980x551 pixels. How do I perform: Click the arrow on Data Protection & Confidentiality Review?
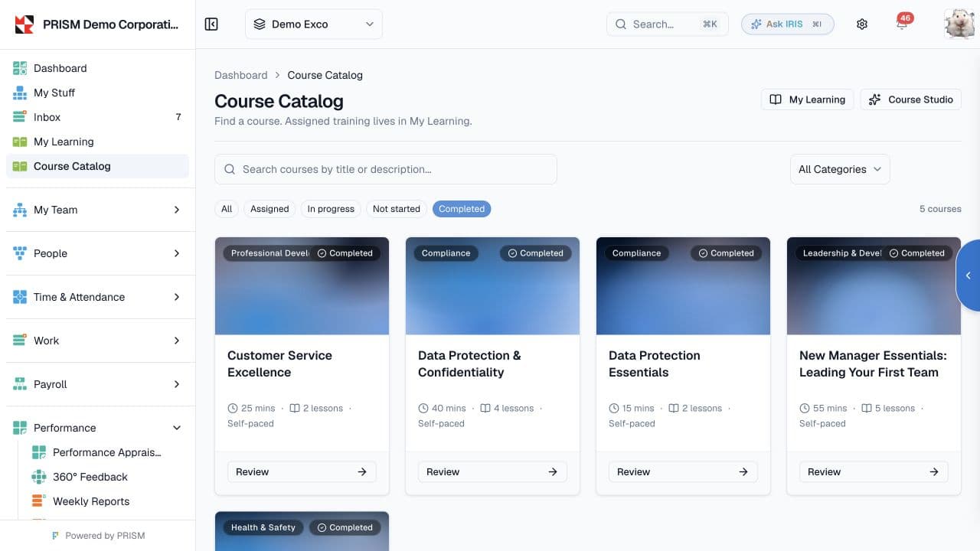[553, 472]
